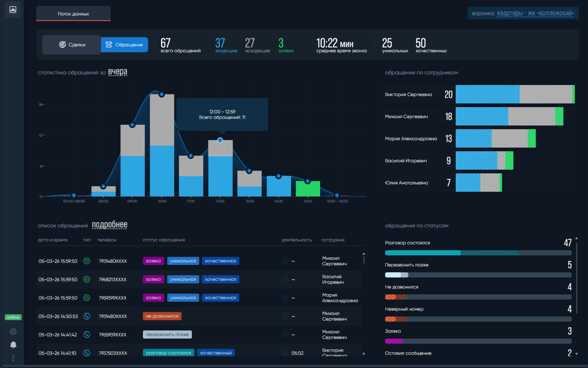This screenshot has height=368, width=588.
Task: Click the Разговор состоялся progress bar
Action: pyautogui.click(x=478, y=253)
